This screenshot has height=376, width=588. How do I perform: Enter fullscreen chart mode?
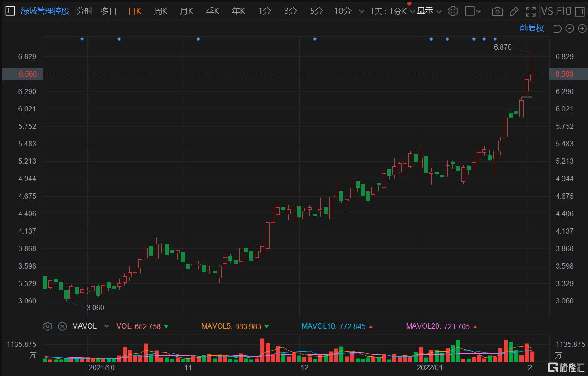[531, 11]
